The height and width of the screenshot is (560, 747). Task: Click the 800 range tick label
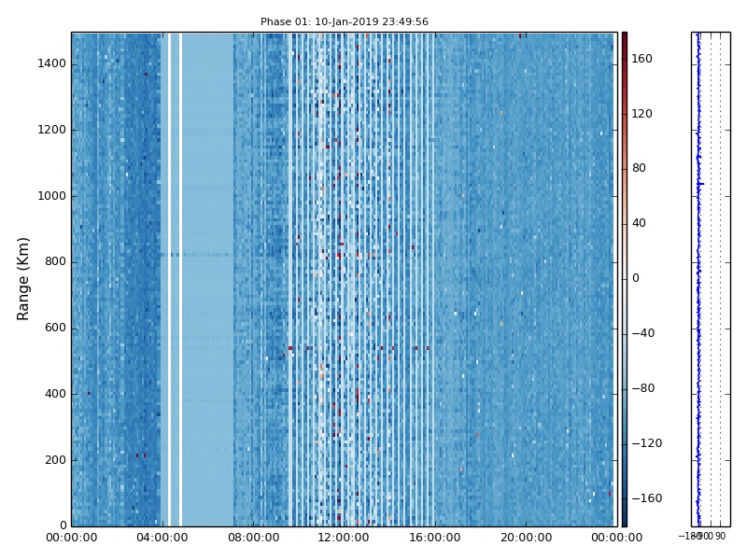click(55, 262)
